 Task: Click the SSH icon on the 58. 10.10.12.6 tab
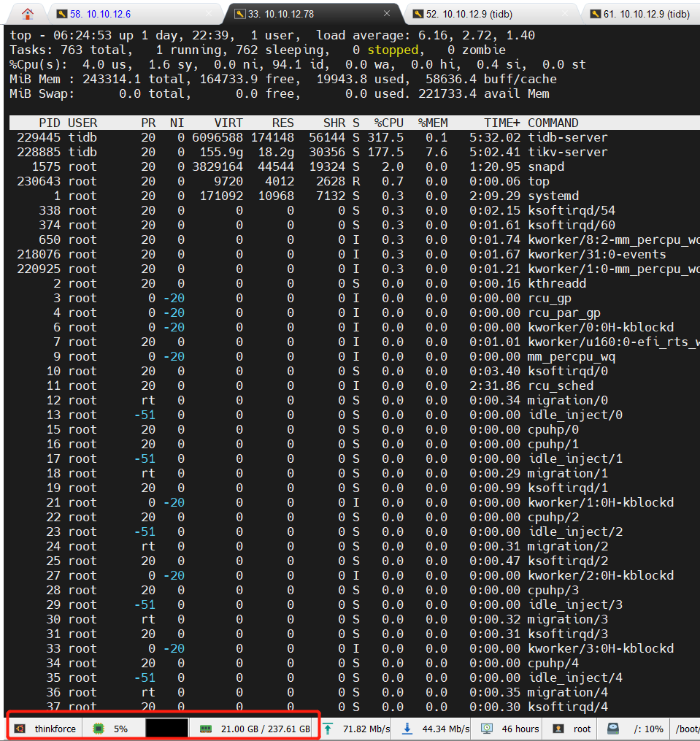[x=62, y=14]
